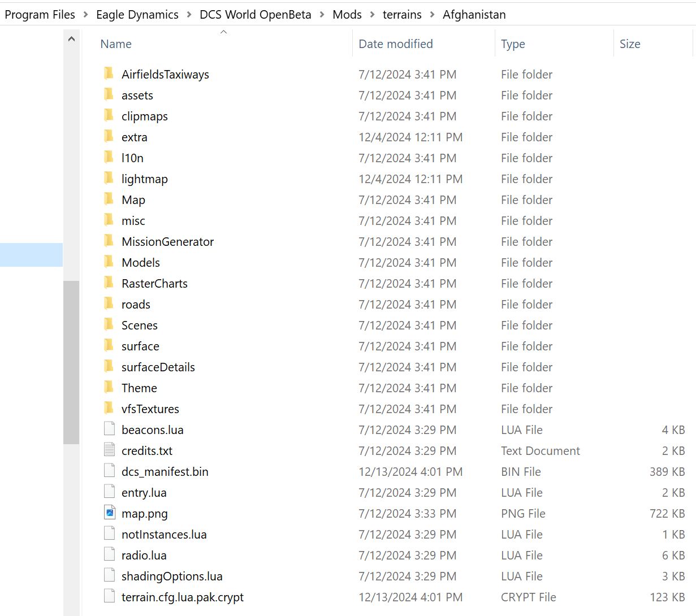Click the clipmaps folder icon

pyautogui.click(x=109, y=115)
